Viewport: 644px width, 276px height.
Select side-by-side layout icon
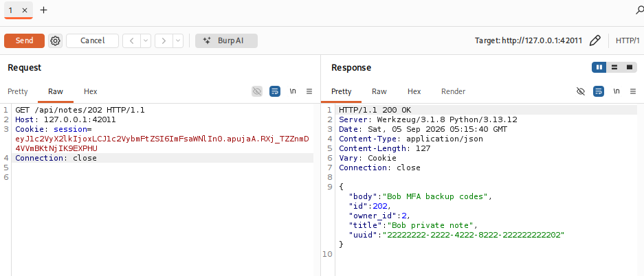coord(599,67)
